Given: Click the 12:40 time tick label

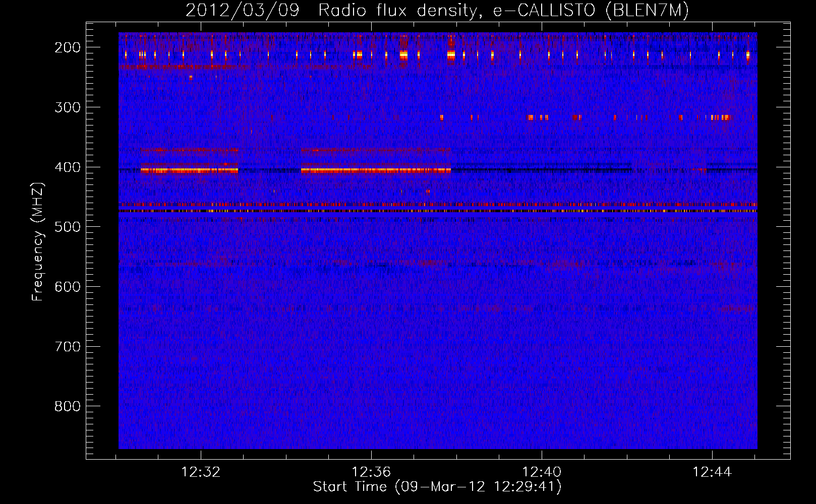Looking at the screenshot, I should click(x=542, y=472).
